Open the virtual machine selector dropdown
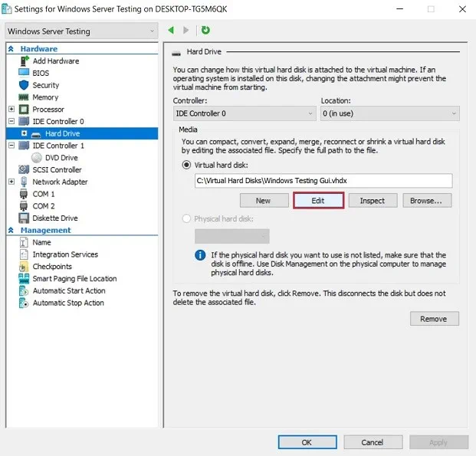476x456 pixels. click(x=80, y=31)
